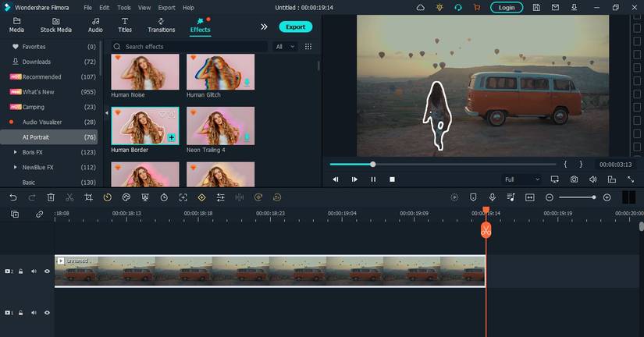Adjust preview volume speaker icon
Viewport: 644px width, 337px height.
[592, 179]
